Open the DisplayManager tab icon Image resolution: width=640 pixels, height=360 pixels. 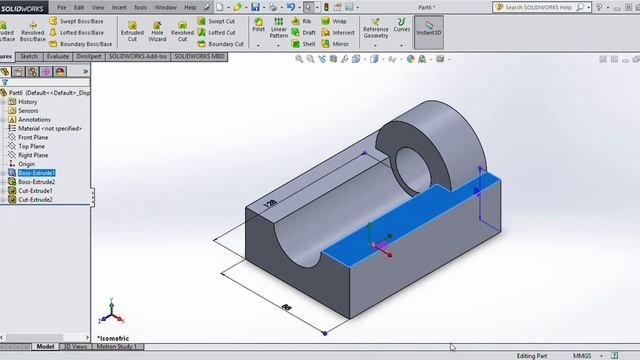pyautogui.click(x=60, y=72)
